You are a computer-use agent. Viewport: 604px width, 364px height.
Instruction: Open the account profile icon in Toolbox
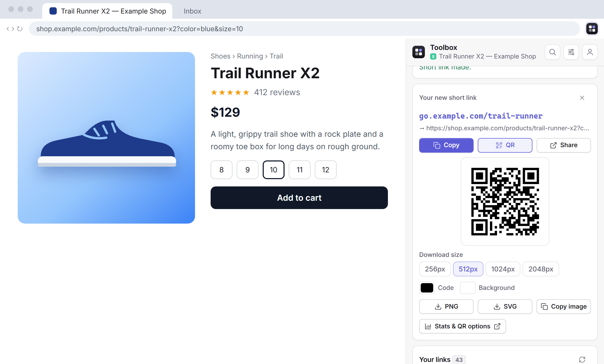click(590, 52)
